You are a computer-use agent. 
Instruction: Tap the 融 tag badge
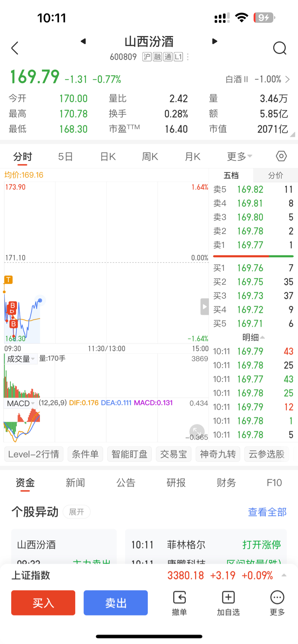tap(157, 57)
